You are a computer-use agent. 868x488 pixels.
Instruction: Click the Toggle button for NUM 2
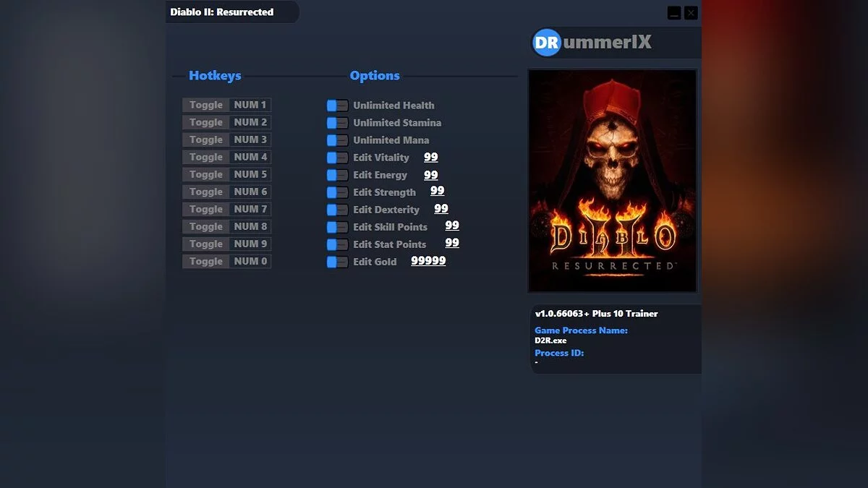click(206, 122)
